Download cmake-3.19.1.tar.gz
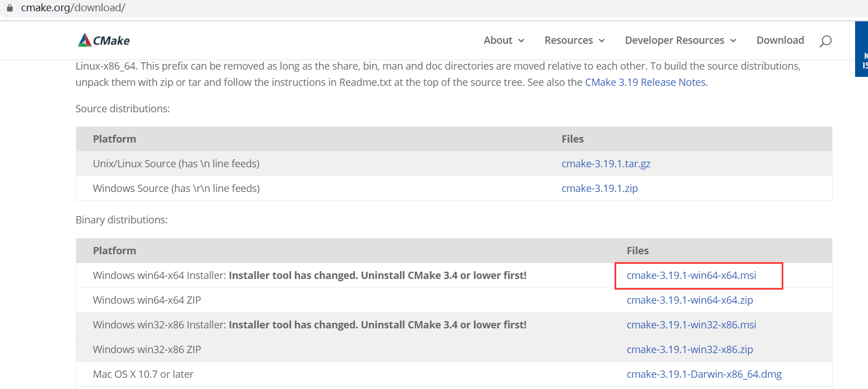 click(x=606, y=164)
